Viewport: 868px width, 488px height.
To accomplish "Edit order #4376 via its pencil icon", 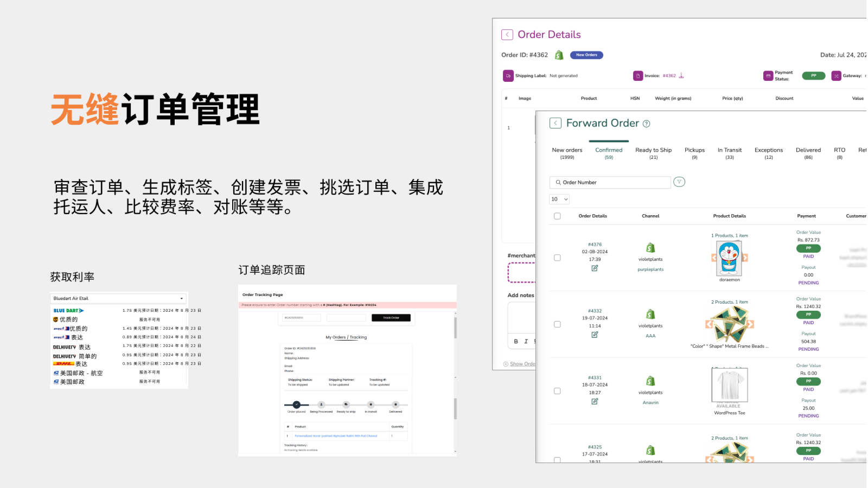I will click(x=595, y=268).
